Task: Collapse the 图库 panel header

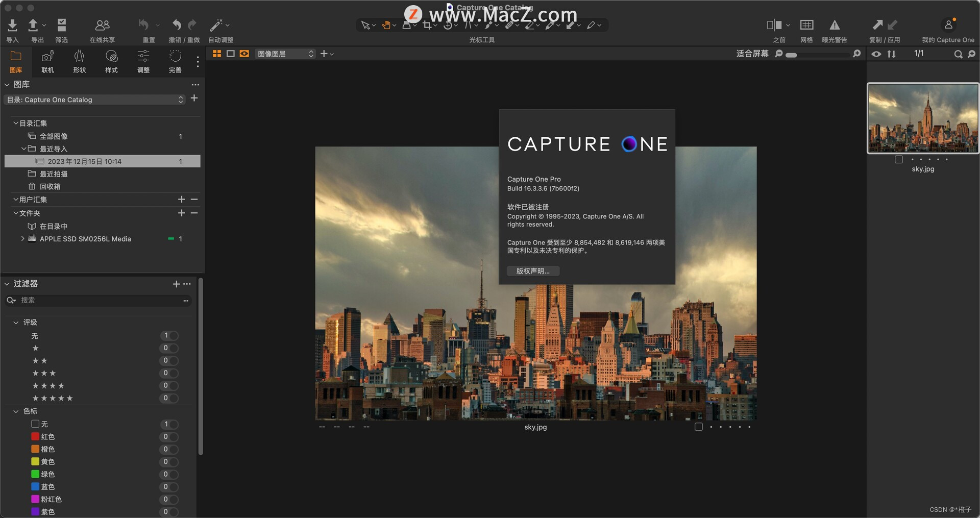Action: click(7, 85)
